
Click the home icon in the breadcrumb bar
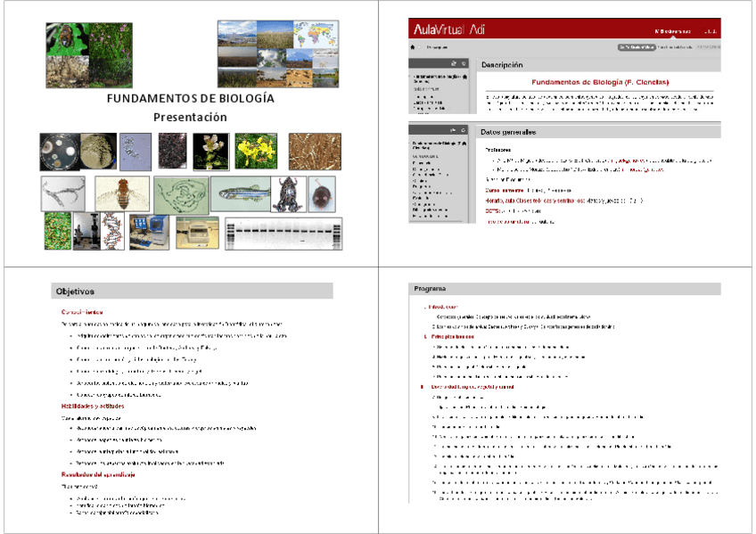pyautogui.click(x=413, y=47)
